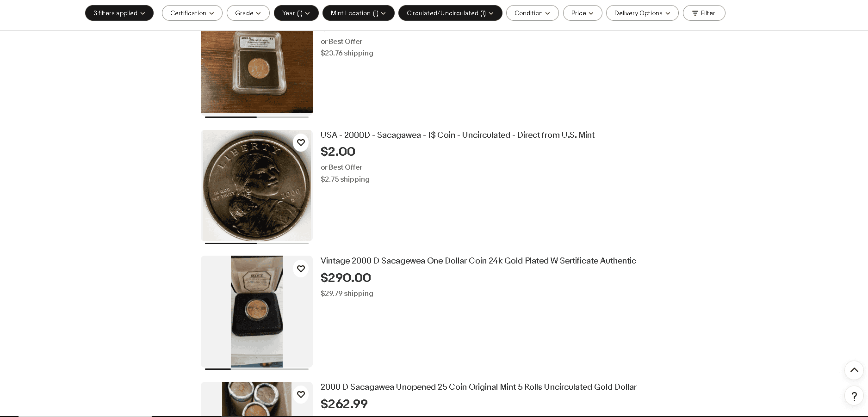Expand the Certification dropdown
Viewport: 868px width, 417px height.
pyautogui.click(x=192, y=13)
